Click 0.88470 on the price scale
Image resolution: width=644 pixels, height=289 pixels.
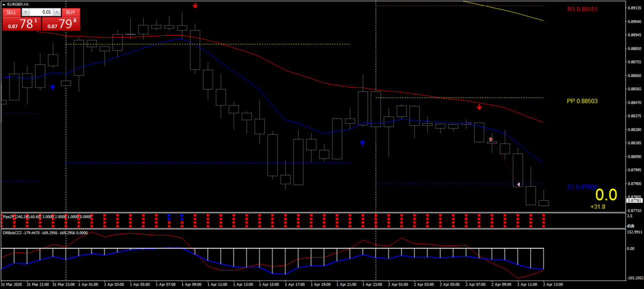coord(635,102)
